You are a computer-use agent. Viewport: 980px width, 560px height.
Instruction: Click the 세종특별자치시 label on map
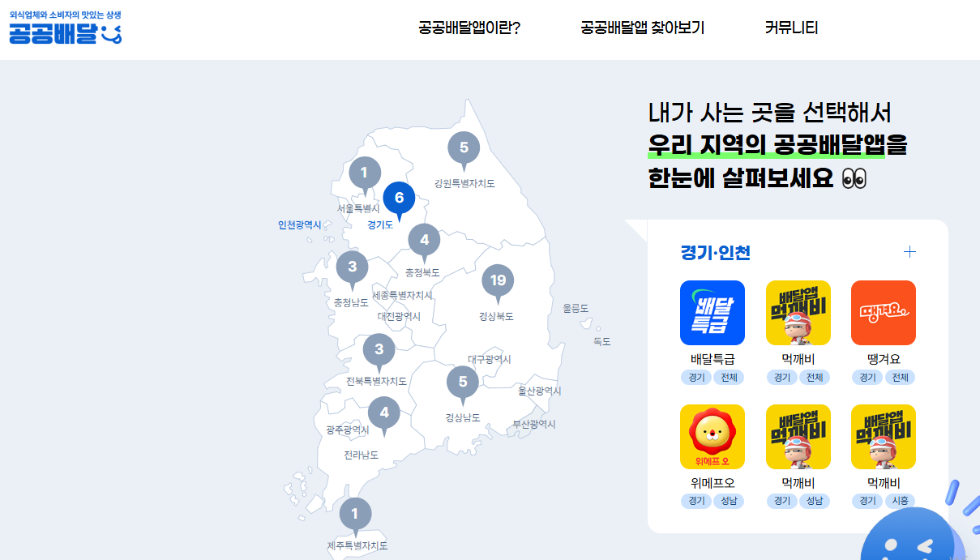403,295
